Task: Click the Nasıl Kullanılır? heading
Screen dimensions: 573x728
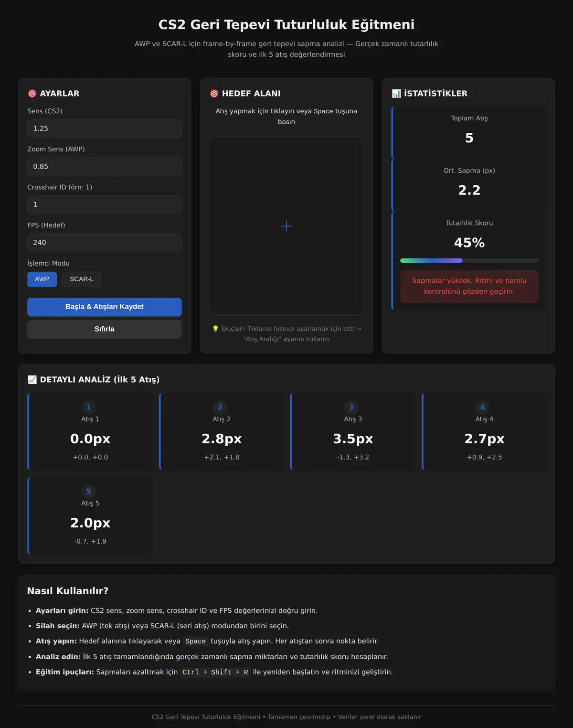Action: tap(68, 591)
